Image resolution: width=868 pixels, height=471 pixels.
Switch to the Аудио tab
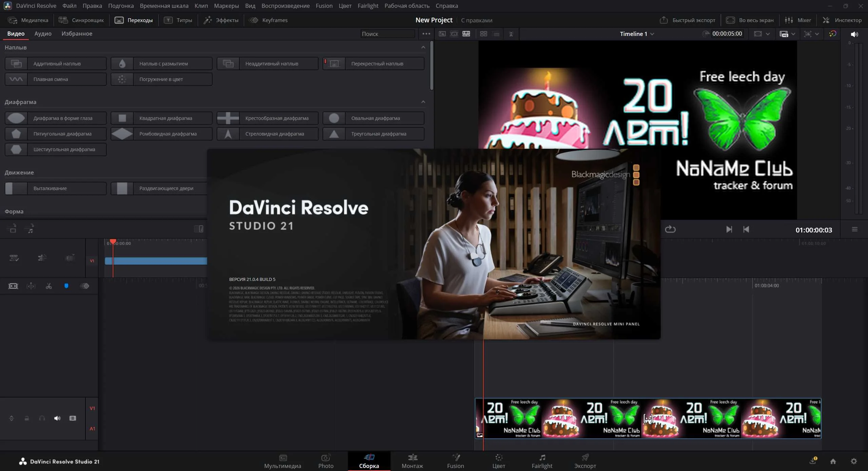(x=43, y=34)
